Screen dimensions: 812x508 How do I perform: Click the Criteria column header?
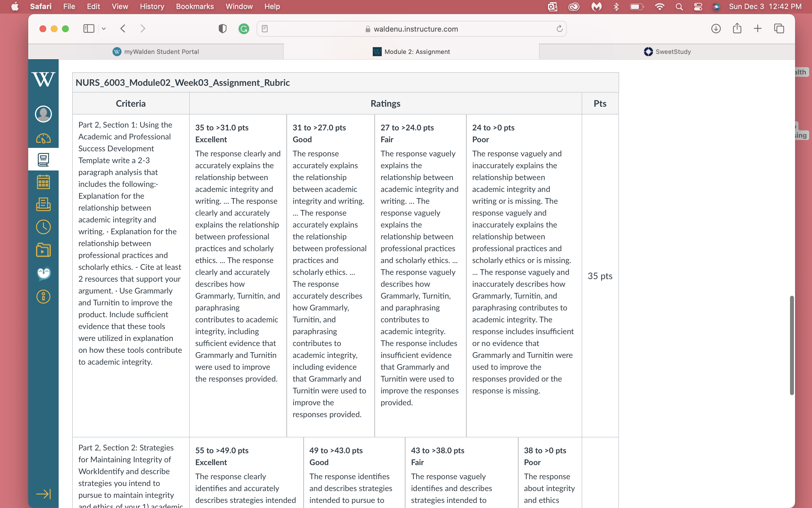tap(131, 104)
